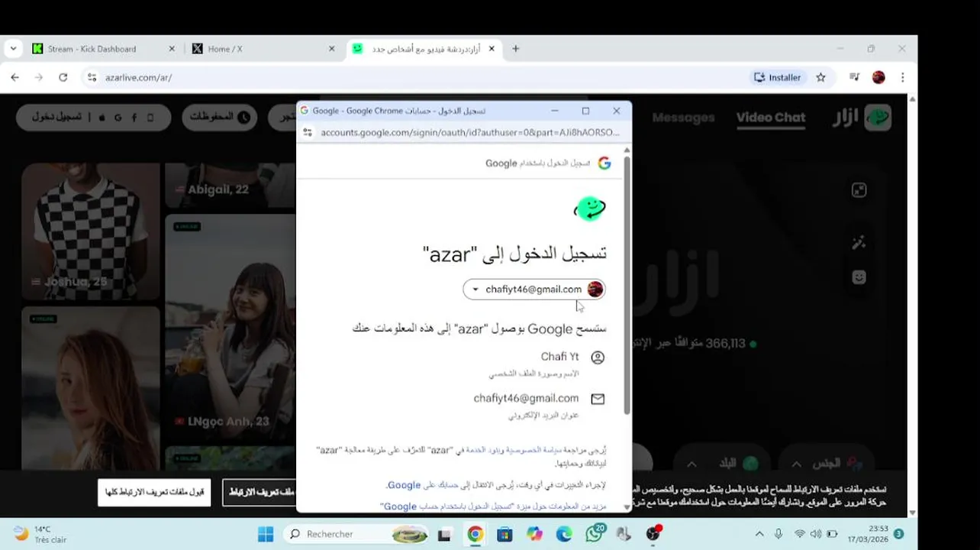Click the Installer app button
This screenshot has width=980, height=550.
click(x=777, y=77)
